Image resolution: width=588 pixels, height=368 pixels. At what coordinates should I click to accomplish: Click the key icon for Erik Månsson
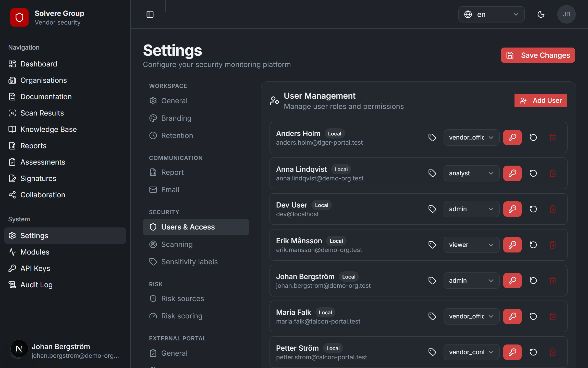pos(512,245)
